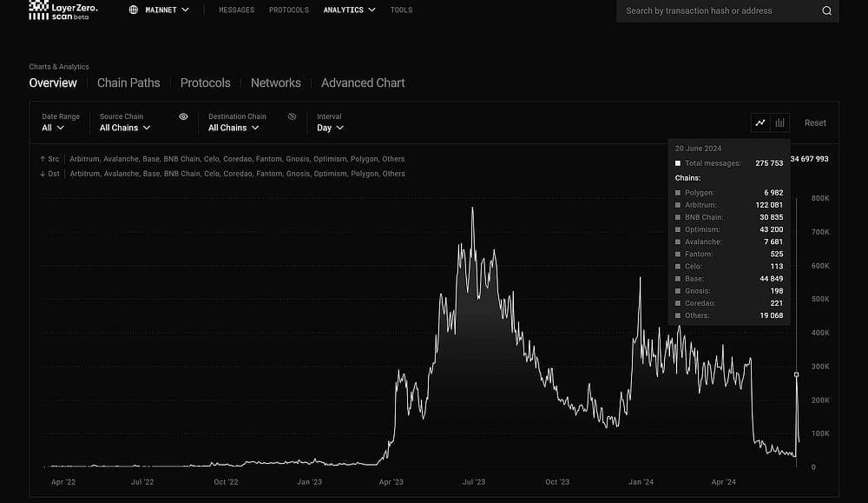This screenshot has width=868, height=503.
Task: Click the Optimism square marker in tooltip
Action: (678, 229)
